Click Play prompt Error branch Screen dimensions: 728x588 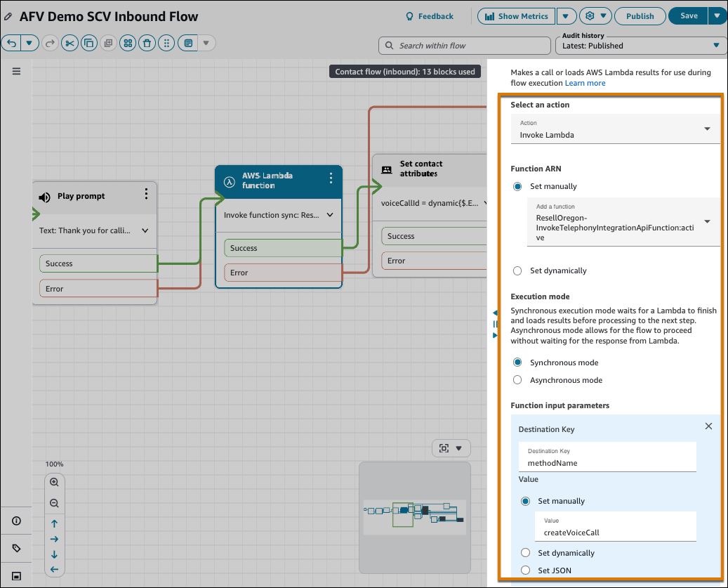coord(98,289)
